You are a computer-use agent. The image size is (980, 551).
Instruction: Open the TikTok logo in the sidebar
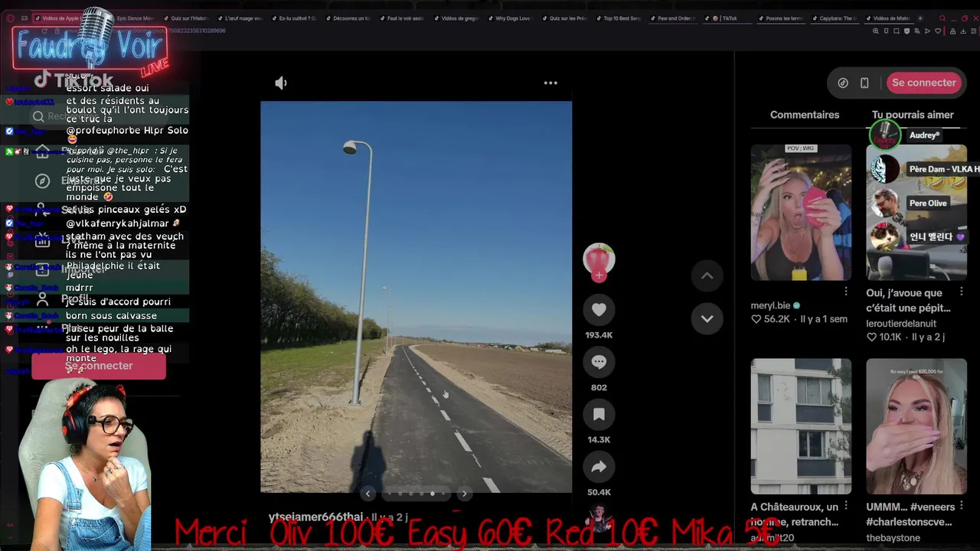73,80
